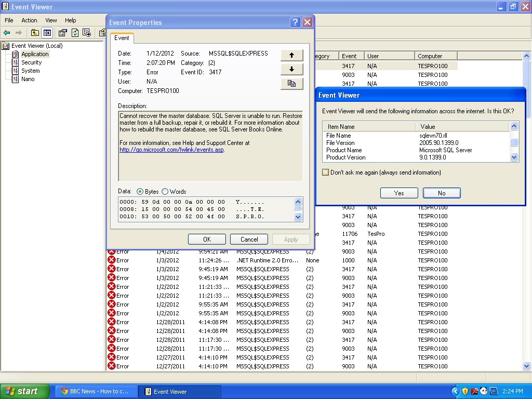Viewport: 532px width, 399px height.
Task: Open the Action menu
Action: coord(29,20)
